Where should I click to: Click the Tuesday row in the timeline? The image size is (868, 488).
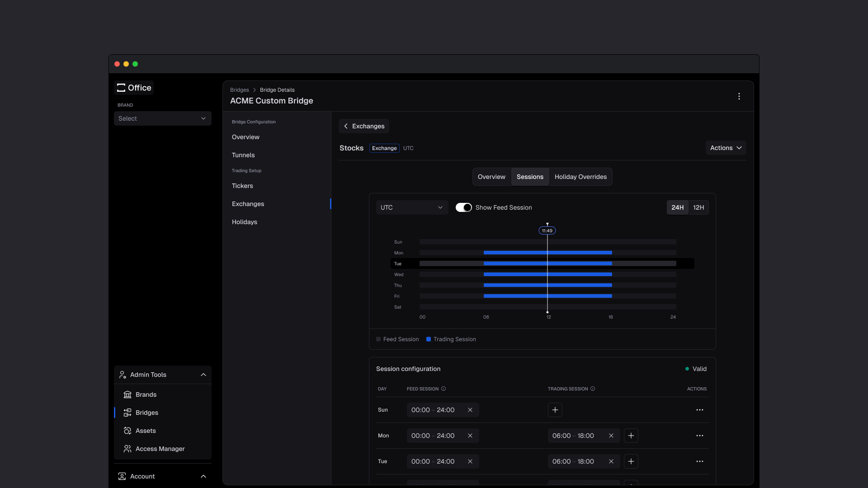(542, 263)
